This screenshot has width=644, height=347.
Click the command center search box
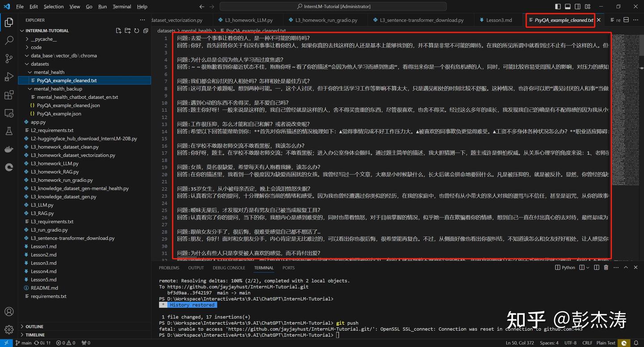pyautogui.click(x=333, y=7)
